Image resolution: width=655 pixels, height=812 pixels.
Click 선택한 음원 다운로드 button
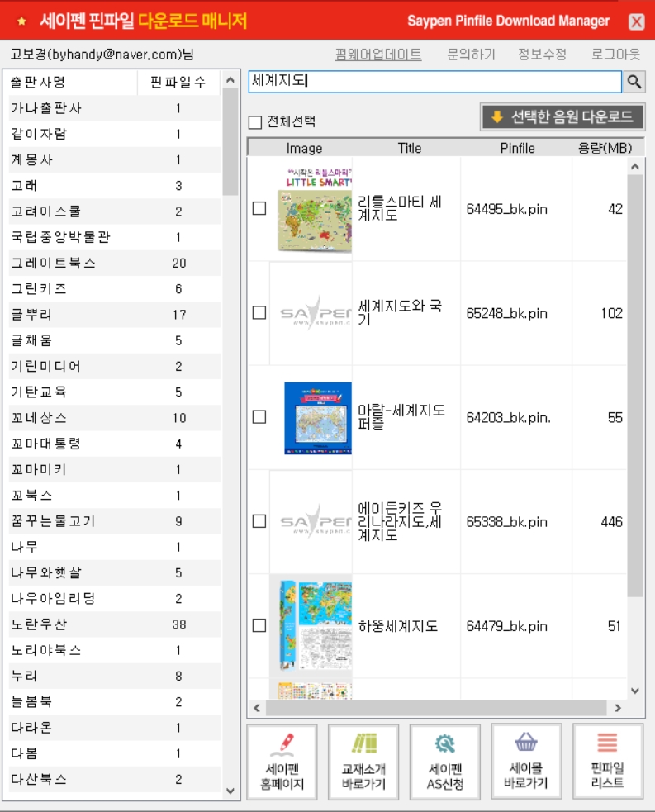[562, 116]
